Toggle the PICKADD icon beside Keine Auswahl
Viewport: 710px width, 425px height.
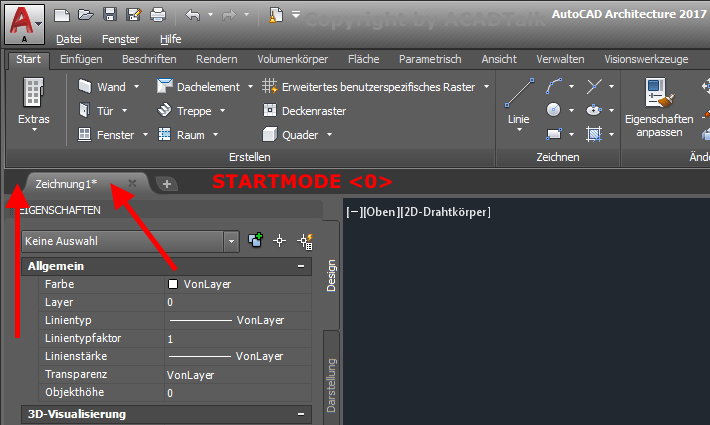[x=255, y=240]
